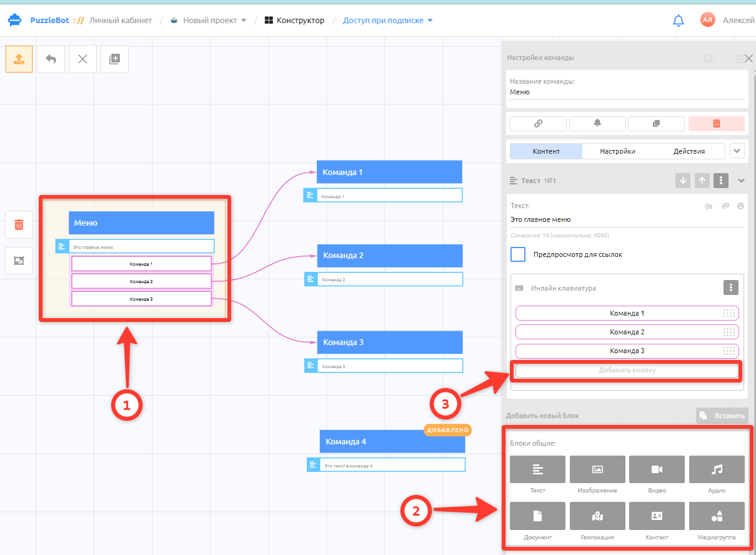The width and height of the screenshot is (756, 555).
Task: Click the command name field «Меню»
Action: click(627, 92)
